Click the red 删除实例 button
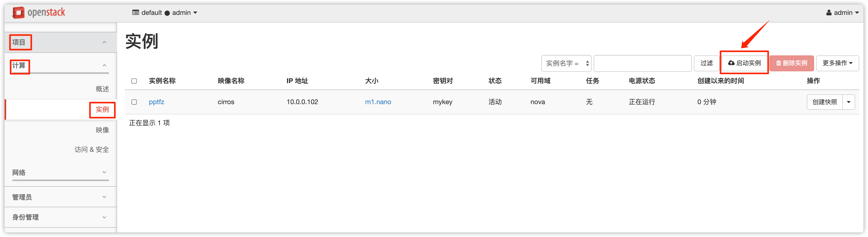 (x=791, y=63)
